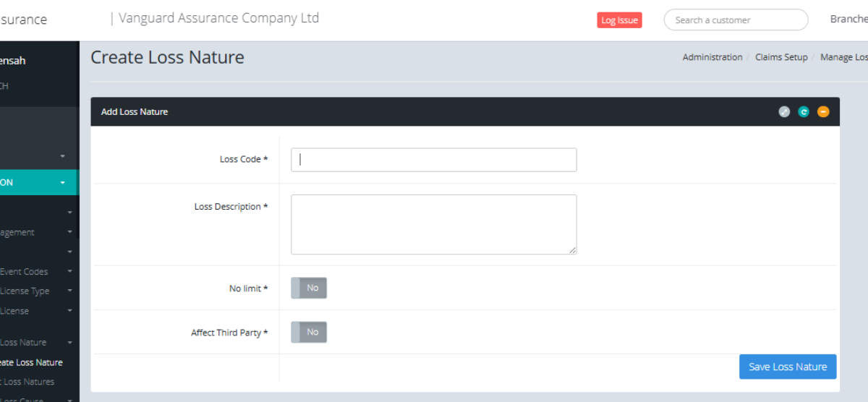Open the Claims Setup breadcrumb link
Viewport: 868px width, 402px height.
point(781,57)
